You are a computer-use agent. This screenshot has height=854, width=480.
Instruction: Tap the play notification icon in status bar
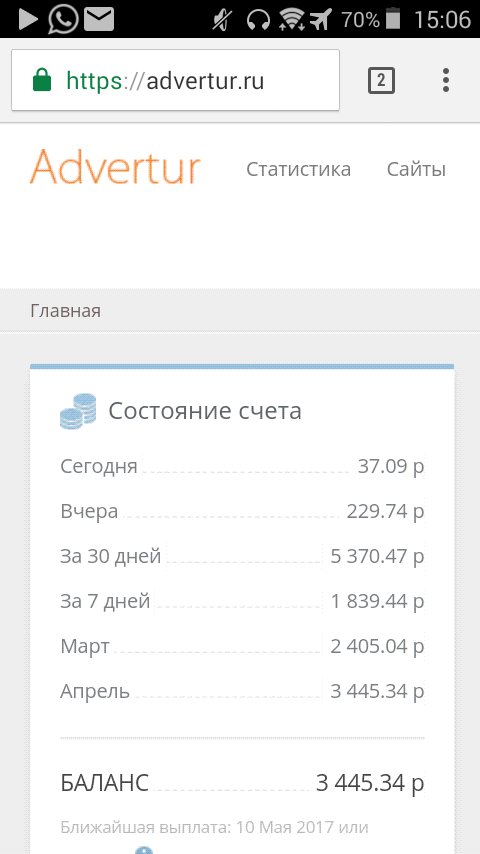click(x=28, y=20)
